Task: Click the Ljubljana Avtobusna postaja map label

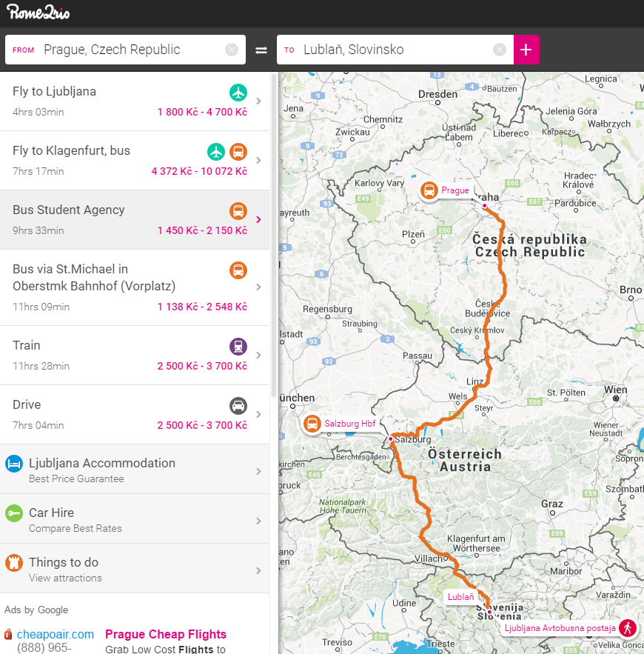Action: tap(560, 628)
